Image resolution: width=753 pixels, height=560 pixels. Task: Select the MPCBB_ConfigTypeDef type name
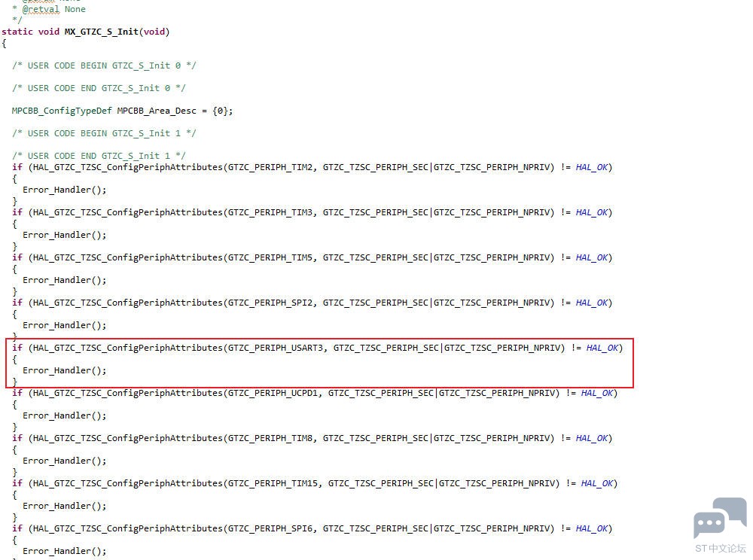click(62, 111)
